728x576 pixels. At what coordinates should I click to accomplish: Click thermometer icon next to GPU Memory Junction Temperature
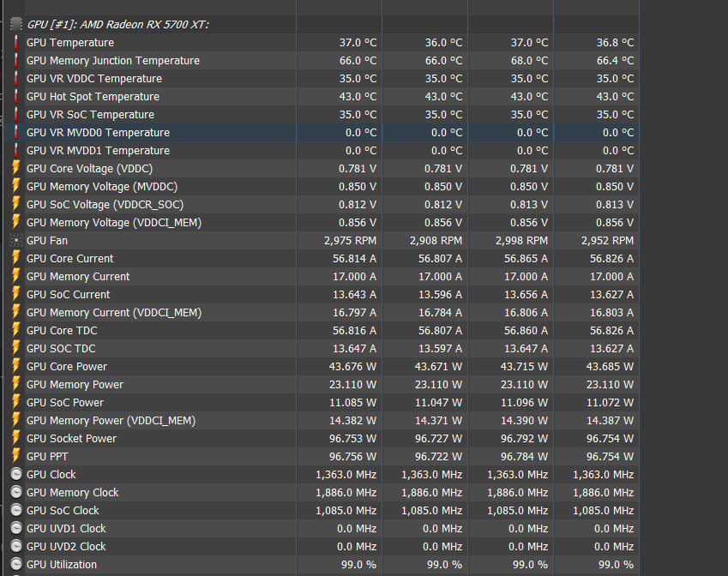[16, 60]
